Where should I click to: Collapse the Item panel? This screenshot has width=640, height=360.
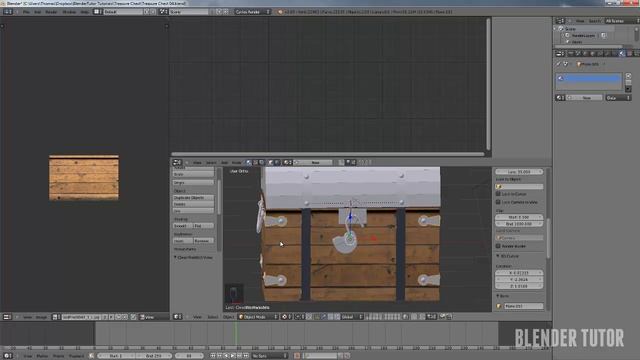[x=498, y=296]
